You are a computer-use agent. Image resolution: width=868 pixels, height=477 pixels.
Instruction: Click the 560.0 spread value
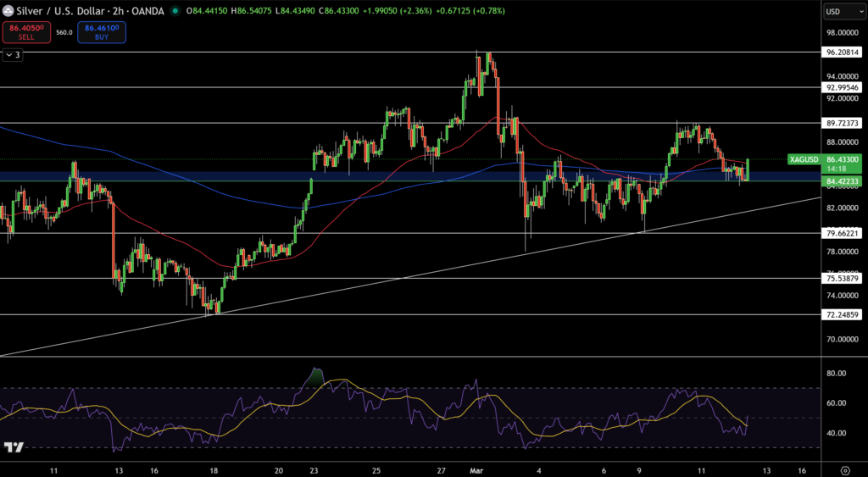[64, 32]
